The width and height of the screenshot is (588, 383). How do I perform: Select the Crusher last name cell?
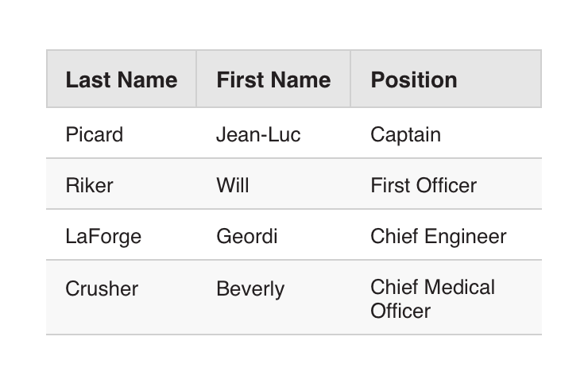pyautogui.click(x=102, y=288)
